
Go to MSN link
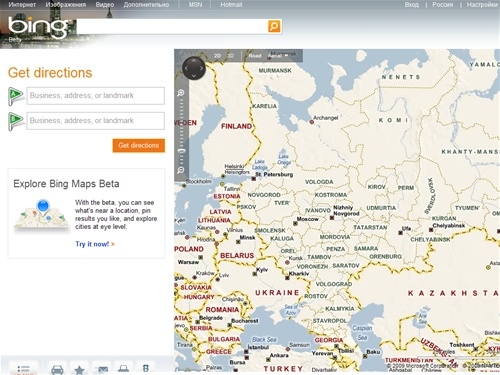[x=195, y=5]
